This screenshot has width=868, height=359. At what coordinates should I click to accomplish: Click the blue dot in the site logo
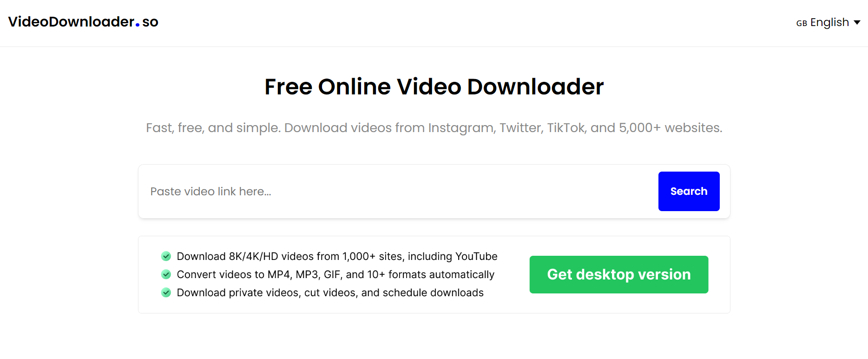tap(138, 25)
